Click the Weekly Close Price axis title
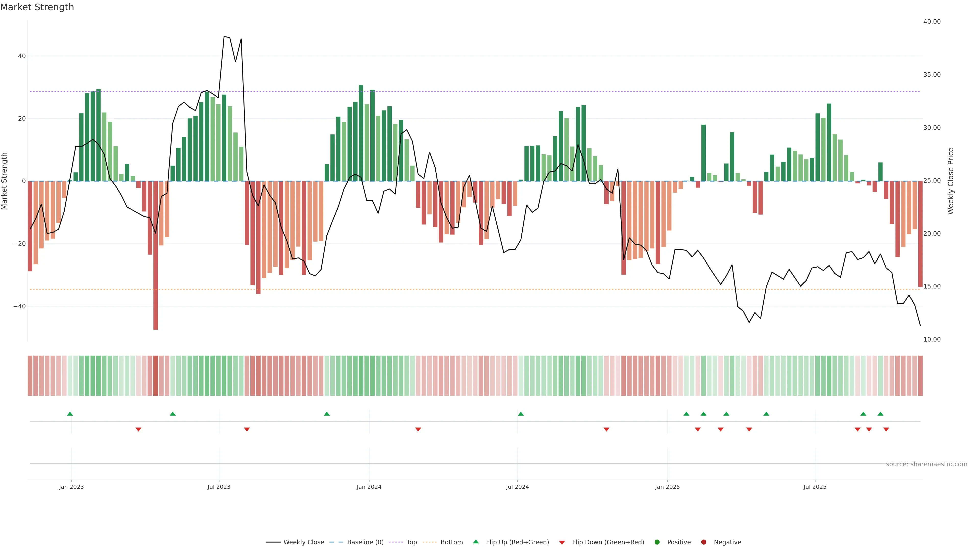The image size is (980, 551). (x=950, y=181)
